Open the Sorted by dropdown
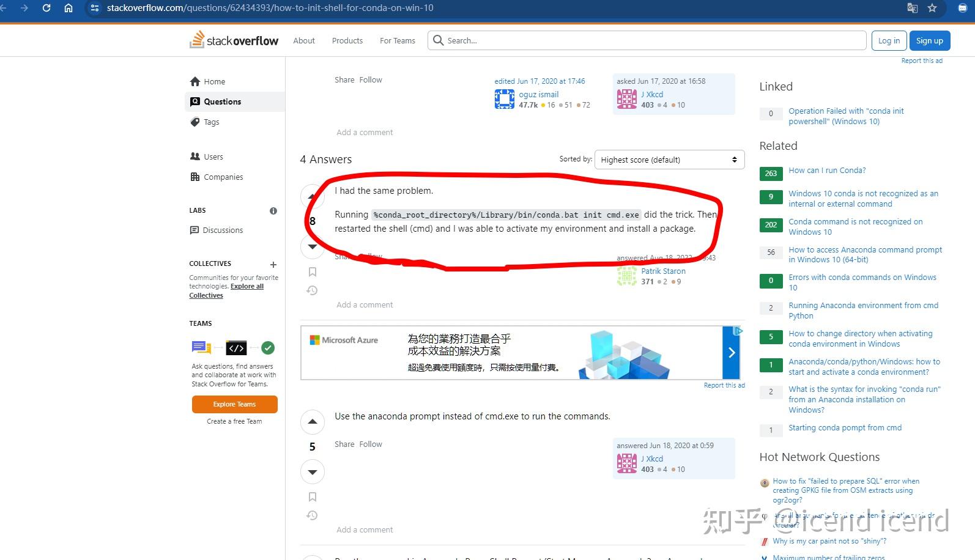This screenshot has height=560, width=975. (669, 160)
